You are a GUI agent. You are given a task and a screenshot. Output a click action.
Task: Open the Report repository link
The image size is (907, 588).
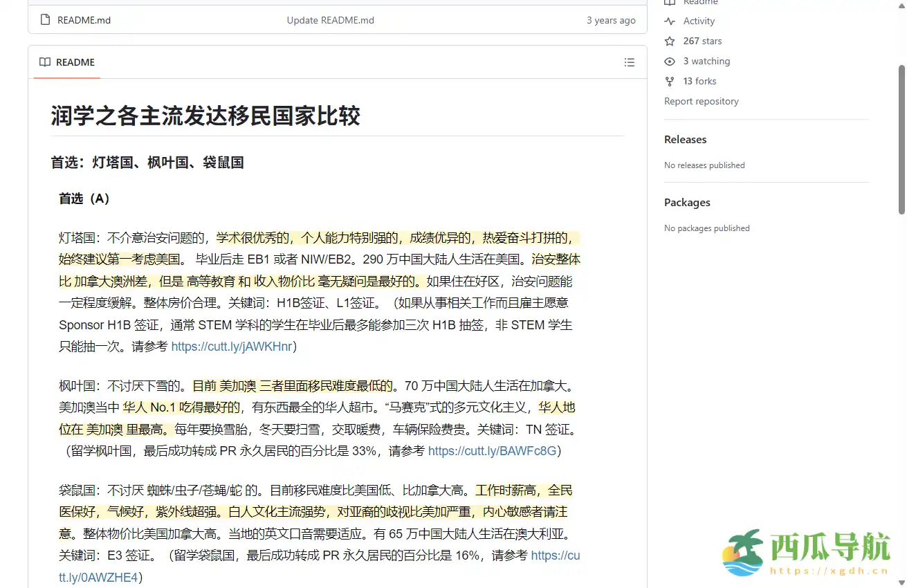click(701, 101)
